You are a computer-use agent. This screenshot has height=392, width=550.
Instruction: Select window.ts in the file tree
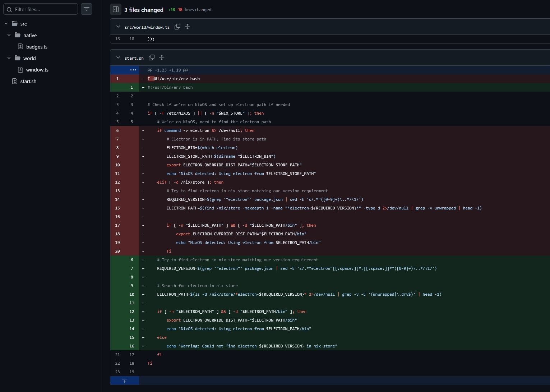tap(37, 70)
